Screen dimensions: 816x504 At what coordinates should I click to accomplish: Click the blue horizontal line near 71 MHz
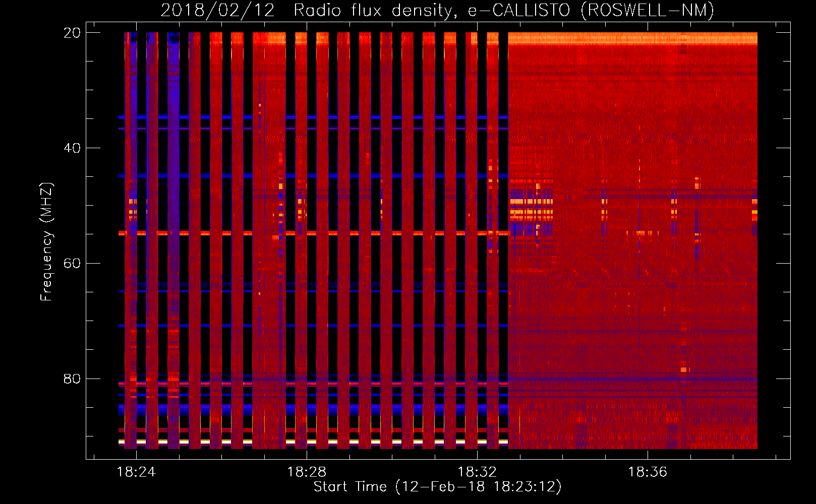313,326
